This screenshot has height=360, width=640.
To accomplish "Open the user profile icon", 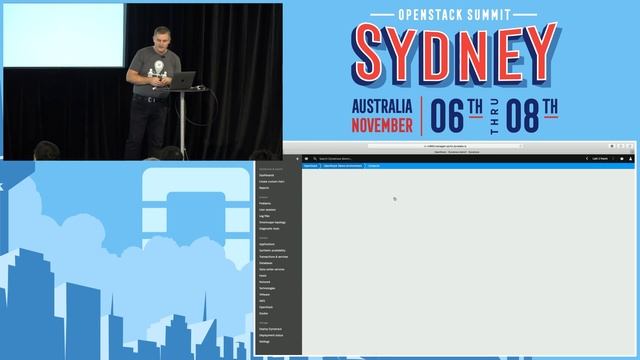I will pyautogui.click(x=631, y=159).
